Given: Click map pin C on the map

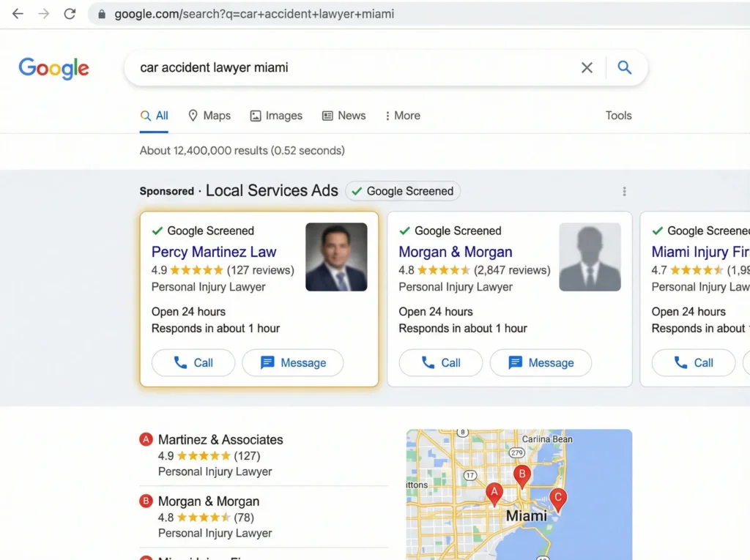Looking at the screenshot, I should click(x=557, y=499).
